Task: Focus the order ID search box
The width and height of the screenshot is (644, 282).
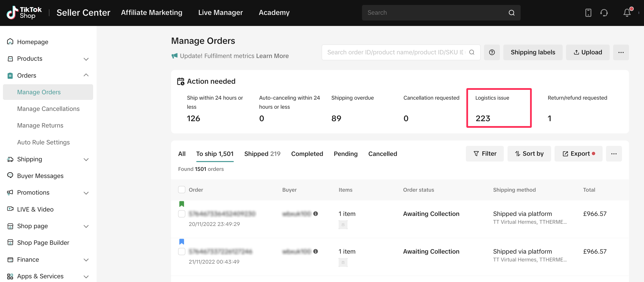Action: click(x=401, y=52)
